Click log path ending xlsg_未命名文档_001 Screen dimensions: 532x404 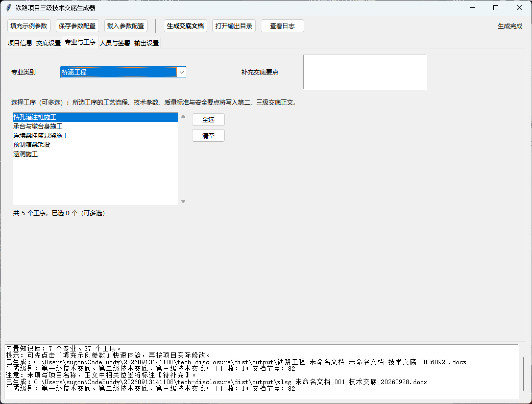(216, 382)
